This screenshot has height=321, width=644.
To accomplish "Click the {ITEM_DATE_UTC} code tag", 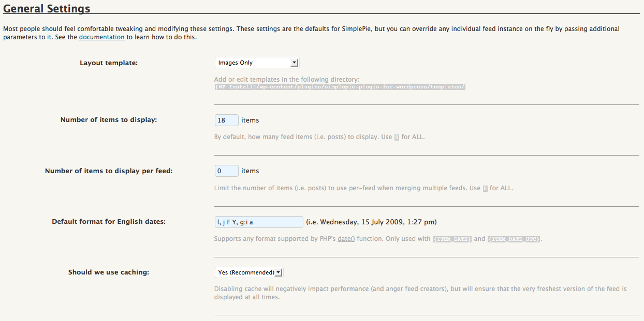I will click(x=514, y=239).
